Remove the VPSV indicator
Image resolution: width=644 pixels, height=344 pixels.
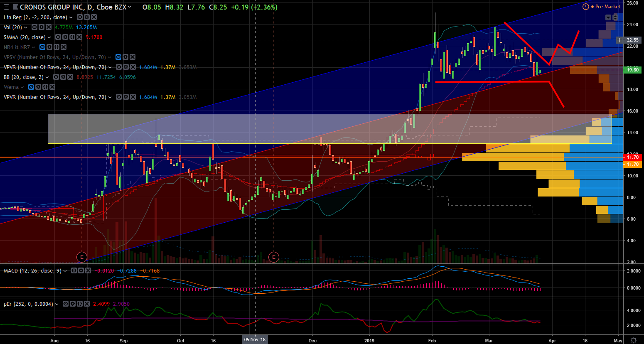133,57
